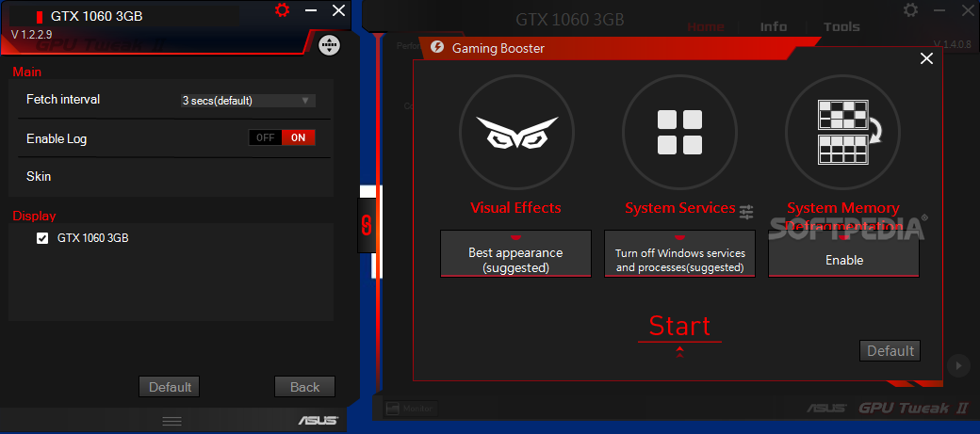Click the Monitor button label
The height and width of the screenshot is (434, 980).
tap(417, 409)
